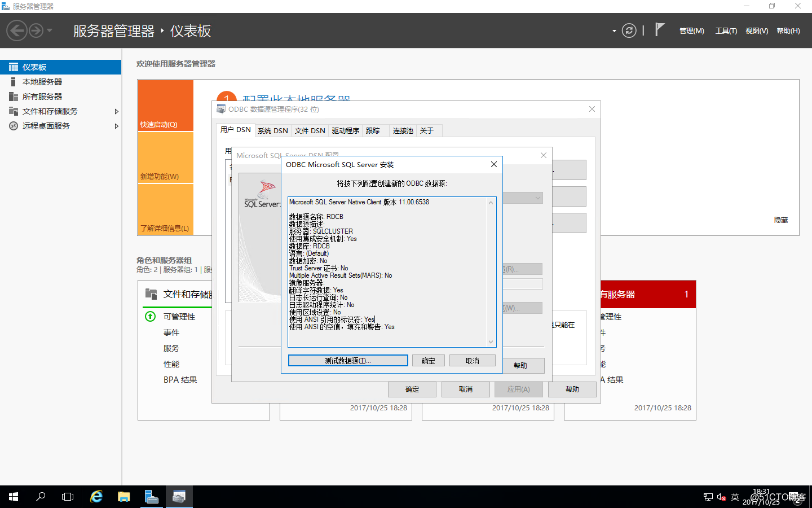The image size is (812, 508).
Task: Close the ODBC Microsoft SQL Server 安装 dialog
Action: 493,164
